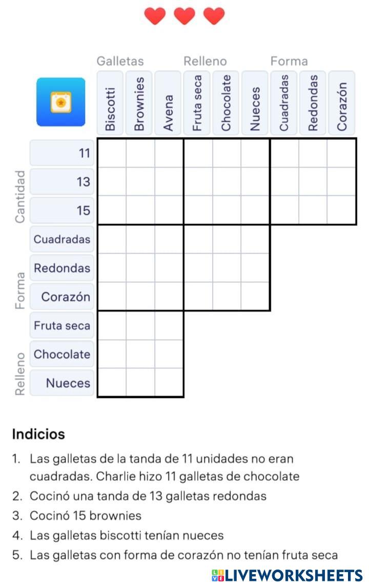The image size is (369, 588).
Task: Select clue 4 about biscotti with nueces
Action: (x=127, y=536)
